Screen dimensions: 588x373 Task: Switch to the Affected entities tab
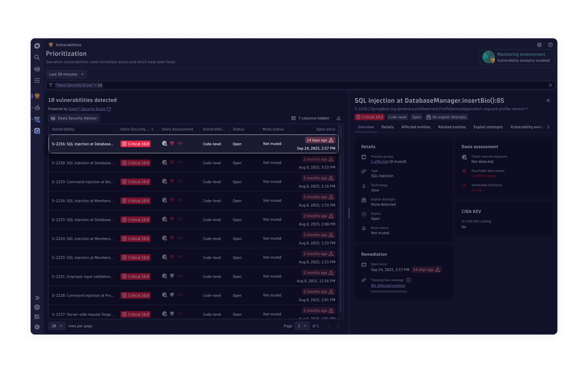tap(416, 127)
